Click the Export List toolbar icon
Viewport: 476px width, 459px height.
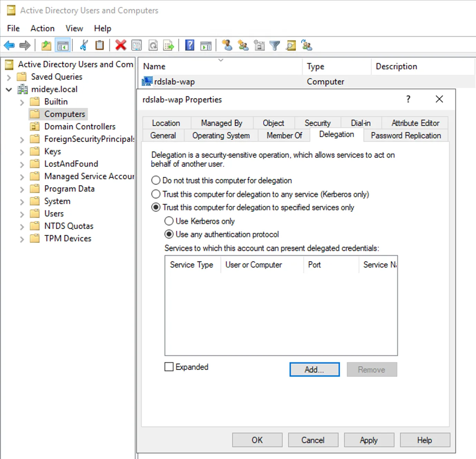(169, 45)
